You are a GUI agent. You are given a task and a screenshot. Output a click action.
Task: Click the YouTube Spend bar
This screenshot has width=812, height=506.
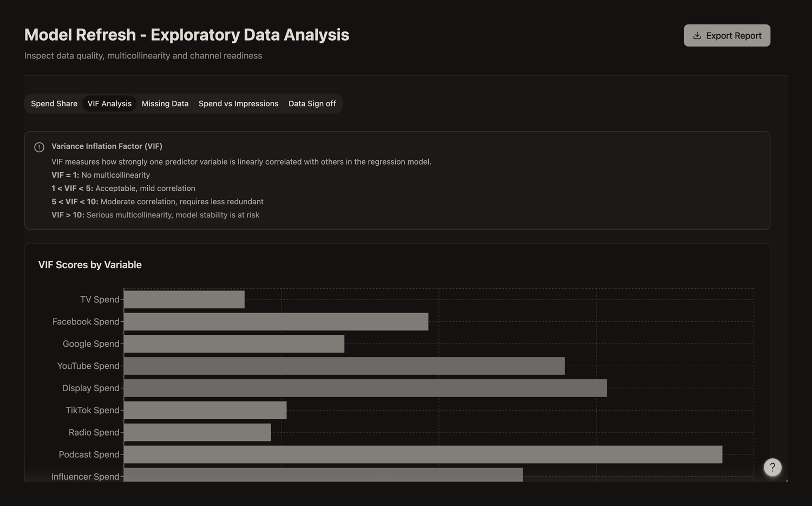[344, 366]
